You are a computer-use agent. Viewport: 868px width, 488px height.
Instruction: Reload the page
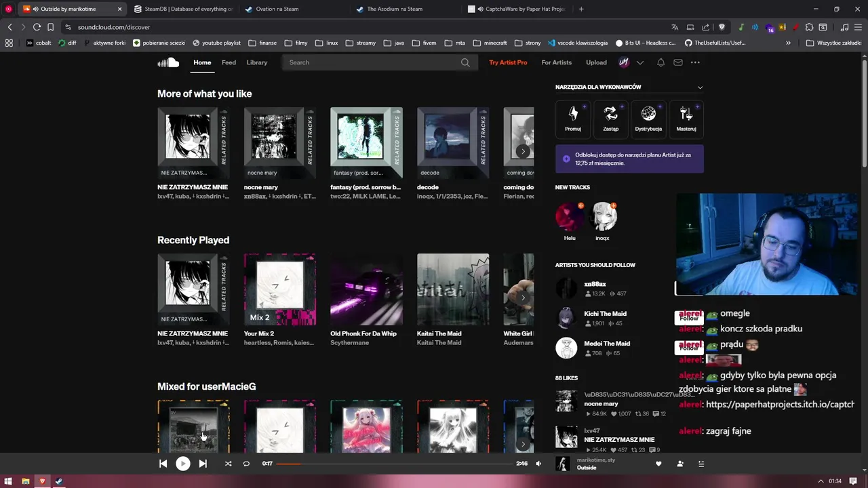[x=37, y=27]
